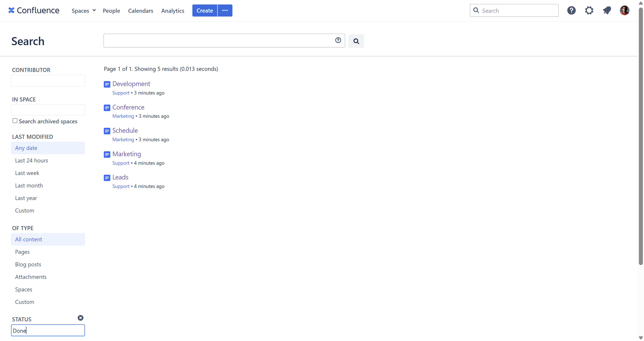Click search syntax help icon in field
The height and width of the screenshot is (341, 644).
338,40
